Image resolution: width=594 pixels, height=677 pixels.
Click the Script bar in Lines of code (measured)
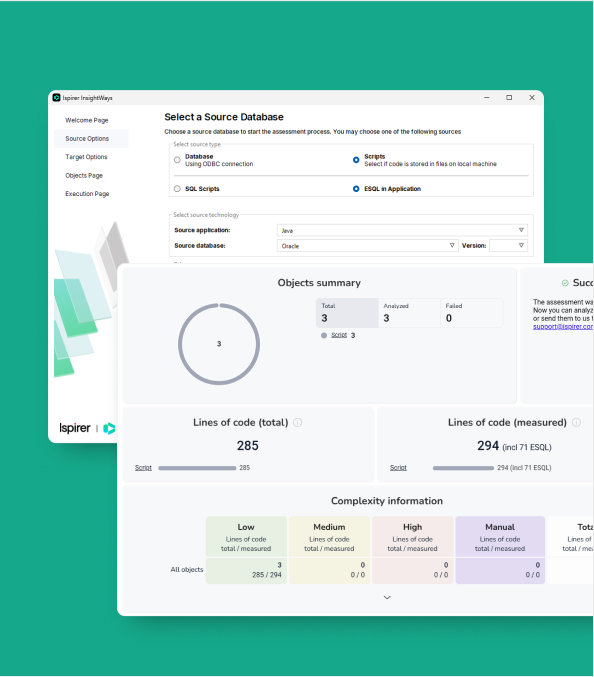coord(463,468)
